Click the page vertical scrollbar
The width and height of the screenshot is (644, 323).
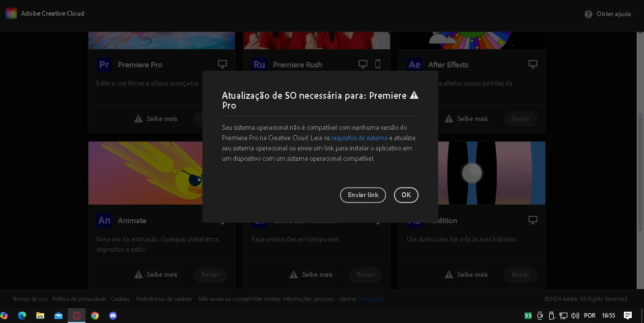(640, 172)
